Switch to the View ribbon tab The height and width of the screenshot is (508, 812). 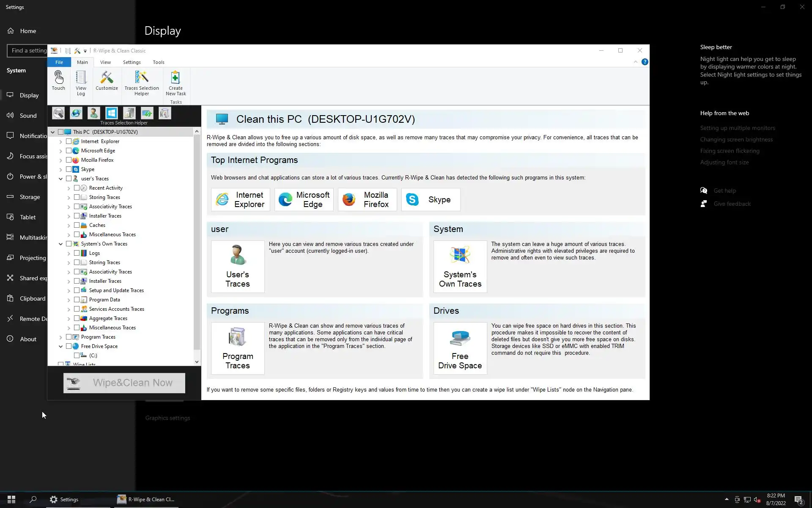(105, 62)
